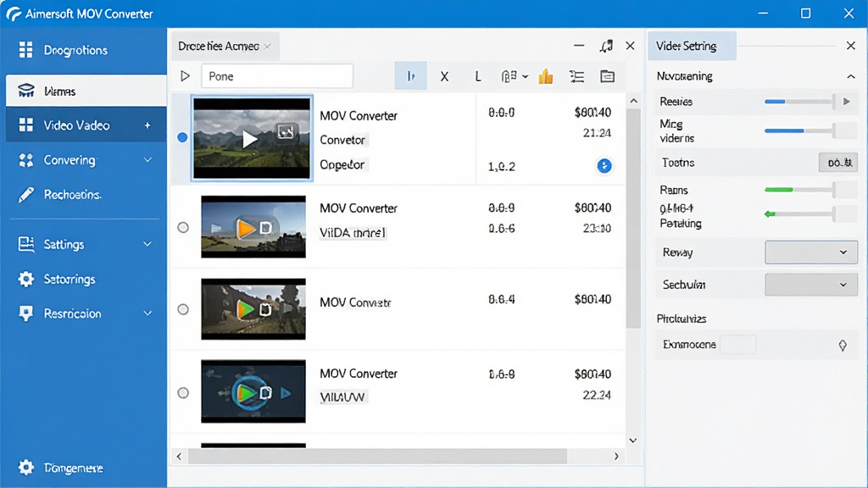Select radio button for third MOV Converter row
This screenshot has width=868, height=488.
pos(183,309)
